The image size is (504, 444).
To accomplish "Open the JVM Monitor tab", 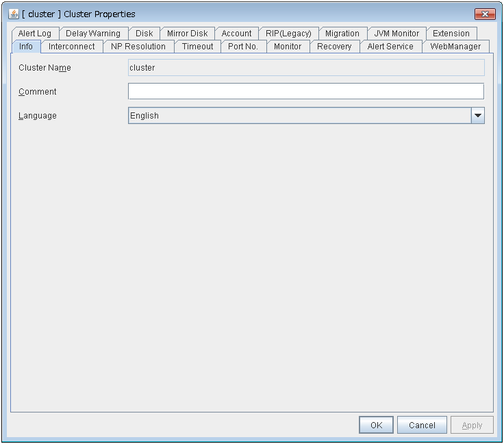I will coord(396,34).
